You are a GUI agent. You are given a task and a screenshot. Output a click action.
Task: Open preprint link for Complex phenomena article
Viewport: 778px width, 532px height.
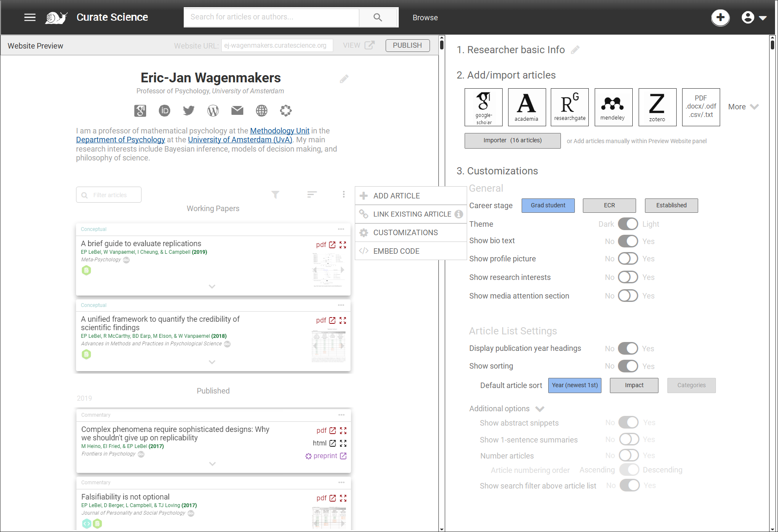[326, 456]
